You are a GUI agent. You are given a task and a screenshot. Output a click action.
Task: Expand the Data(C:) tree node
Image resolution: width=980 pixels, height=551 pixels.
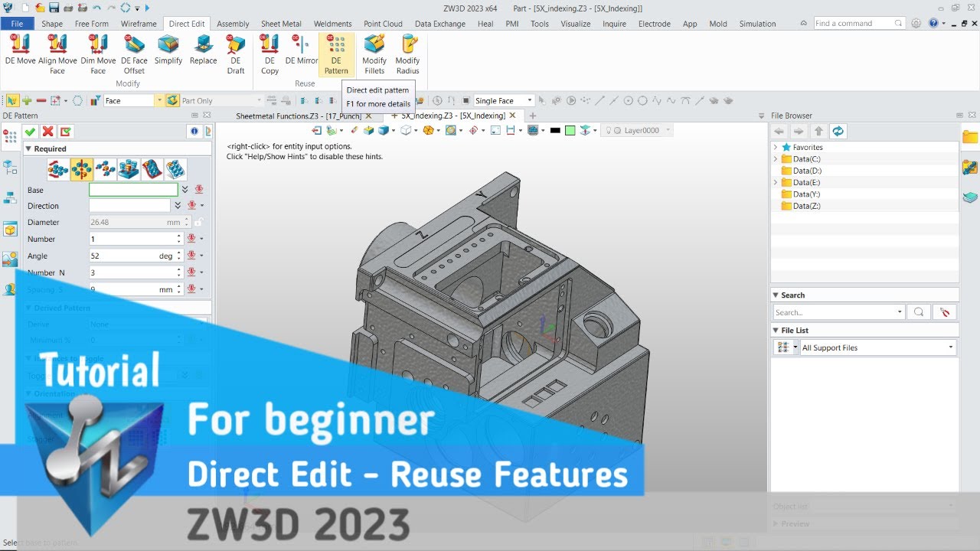coord(776,159)
